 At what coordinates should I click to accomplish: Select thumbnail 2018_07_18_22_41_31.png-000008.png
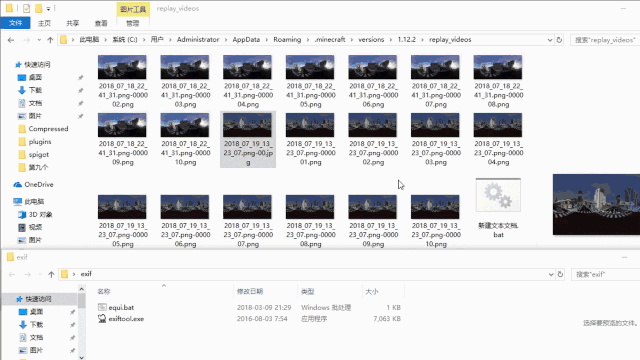click(x=498, y=67)
